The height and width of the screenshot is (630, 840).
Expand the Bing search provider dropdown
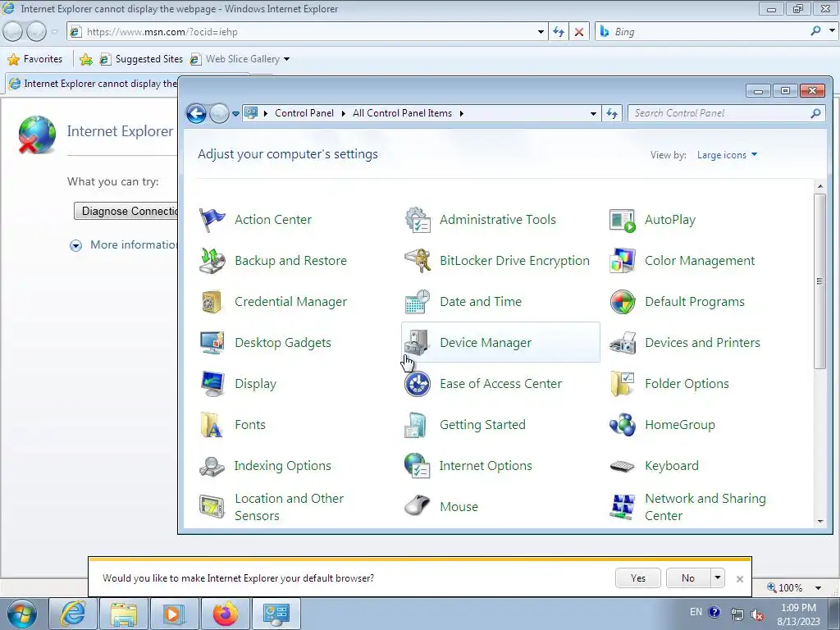pos(832,32)
